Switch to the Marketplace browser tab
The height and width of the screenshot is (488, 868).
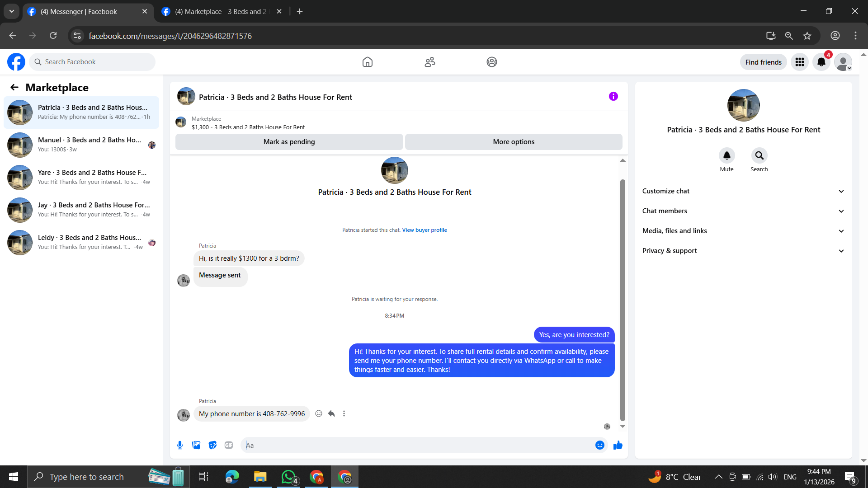(x=221, y=11)
